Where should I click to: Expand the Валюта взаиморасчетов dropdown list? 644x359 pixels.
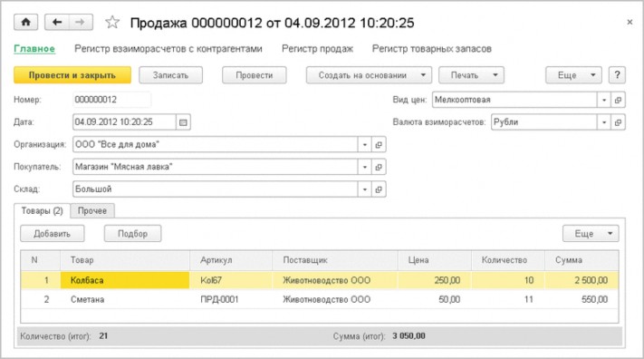coord(604,122)
